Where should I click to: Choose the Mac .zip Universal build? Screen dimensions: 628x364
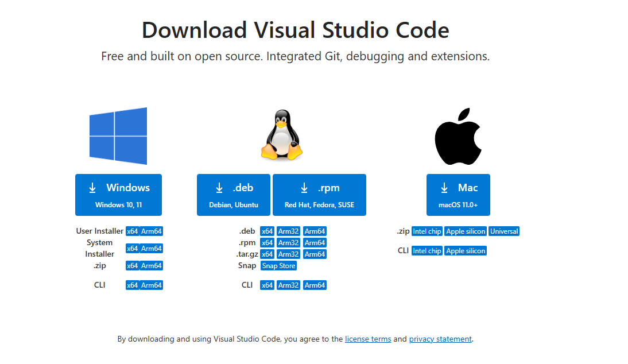pyautogui.click(x=504, y=231)
